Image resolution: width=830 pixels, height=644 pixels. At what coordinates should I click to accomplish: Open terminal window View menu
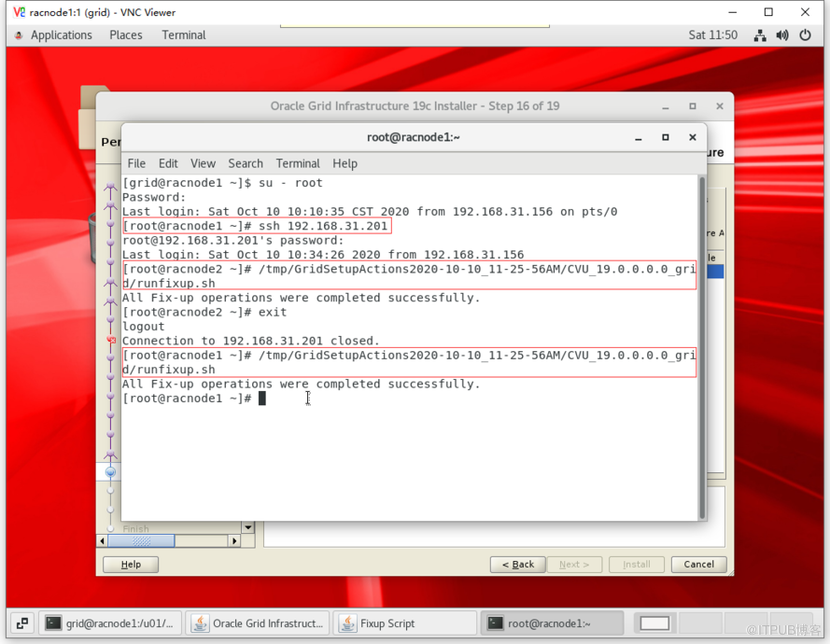click(203, 163)
